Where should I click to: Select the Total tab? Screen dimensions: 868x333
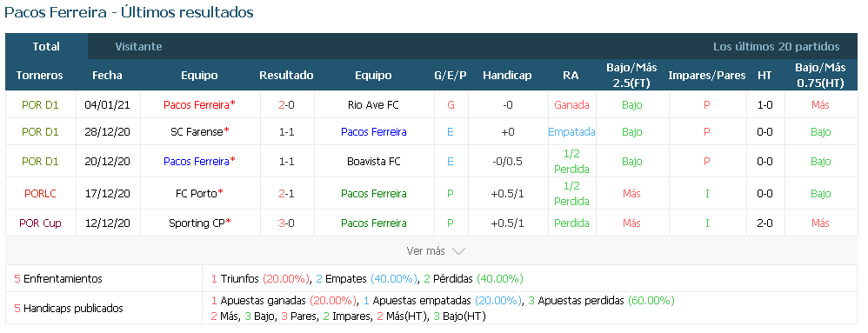point(46,46)
